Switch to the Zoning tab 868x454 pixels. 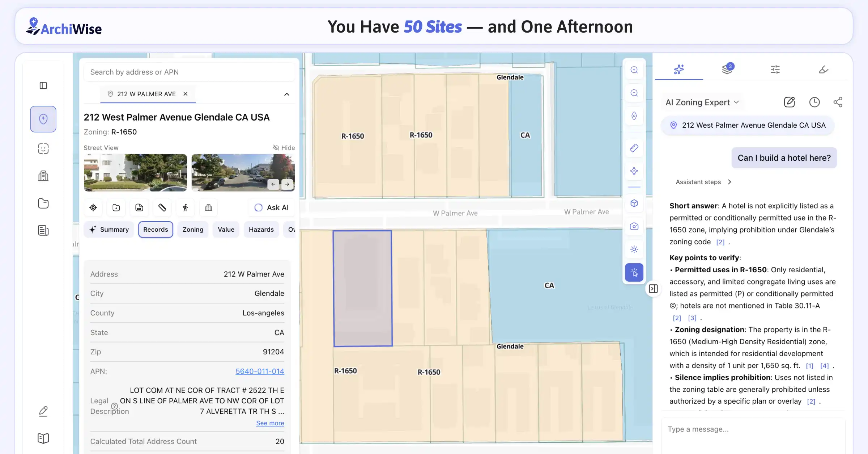(x=192, y=229)
